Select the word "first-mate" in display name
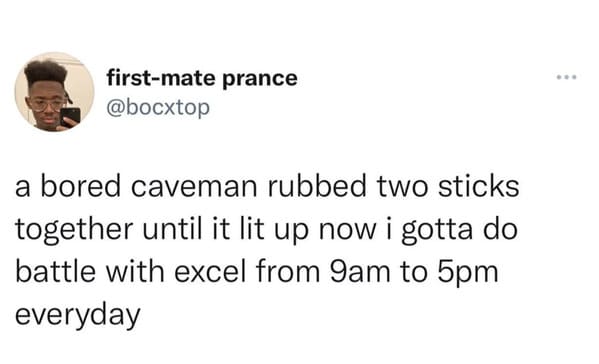This screenshot has width=599, height=364. [161, 78]
